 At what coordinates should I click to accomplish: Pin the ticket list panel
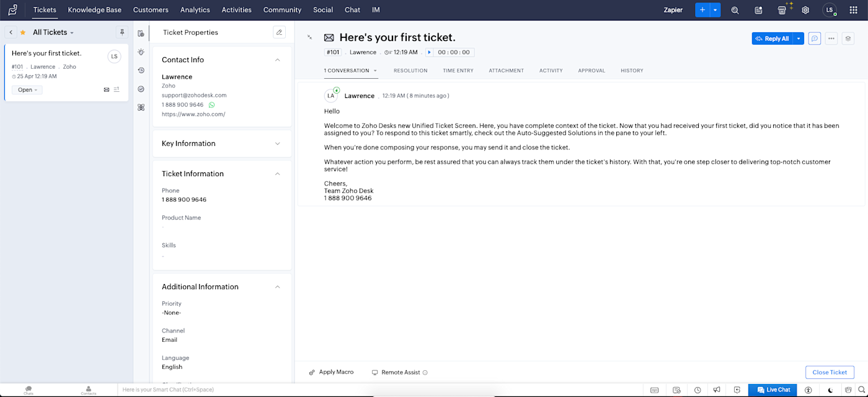tap(122, 32)
